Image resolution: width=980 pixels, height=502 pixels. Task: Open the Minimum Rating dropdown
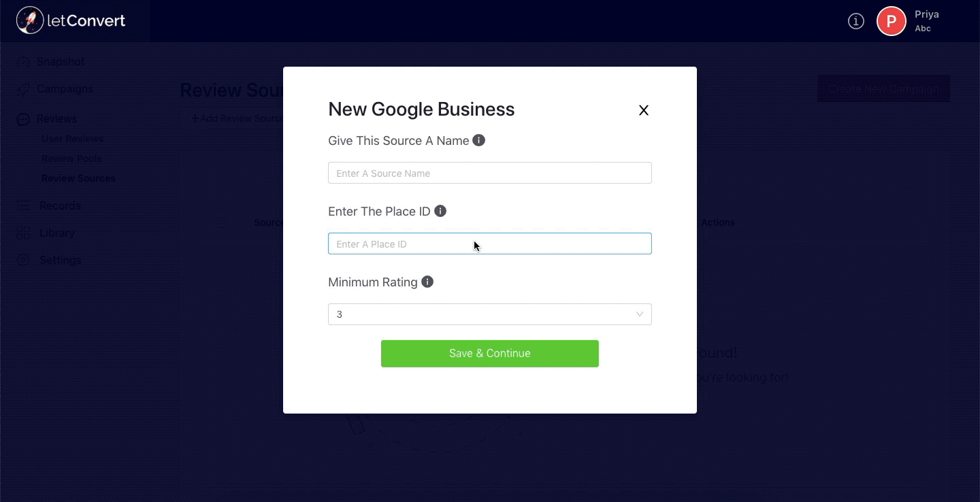point(490,314)
